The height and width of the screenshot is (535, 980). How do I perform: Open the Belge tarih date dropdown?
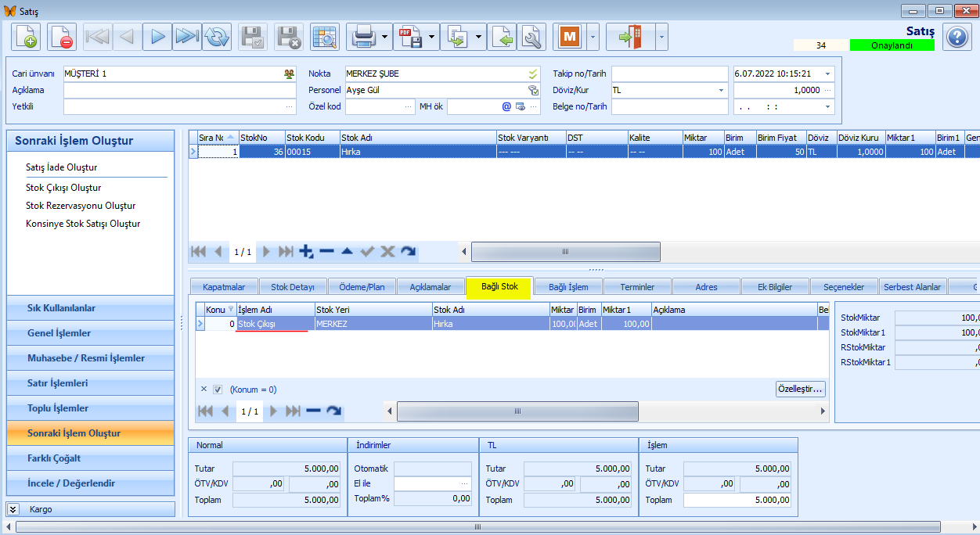[x=828, y=106]
